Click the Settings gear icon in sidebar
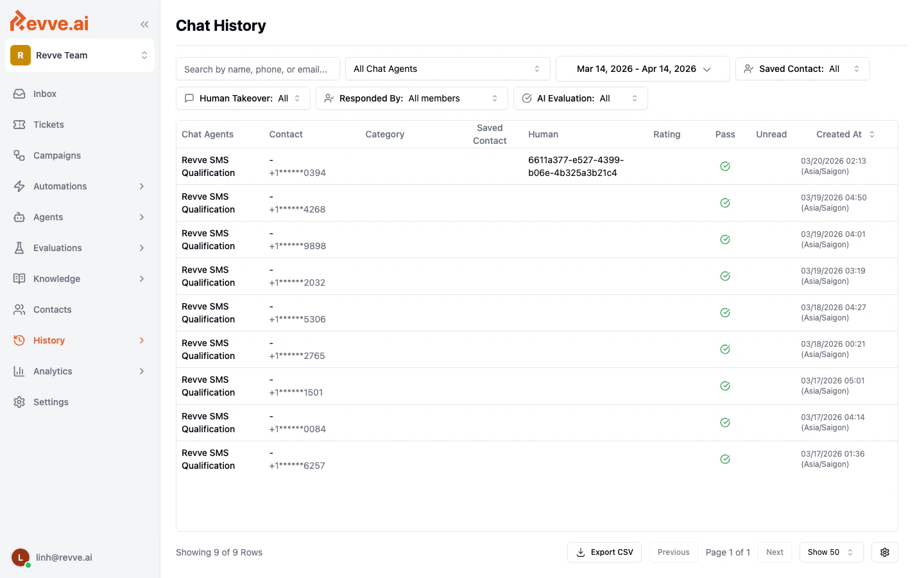This screenshot has height=578, width=924. (19, 402)
